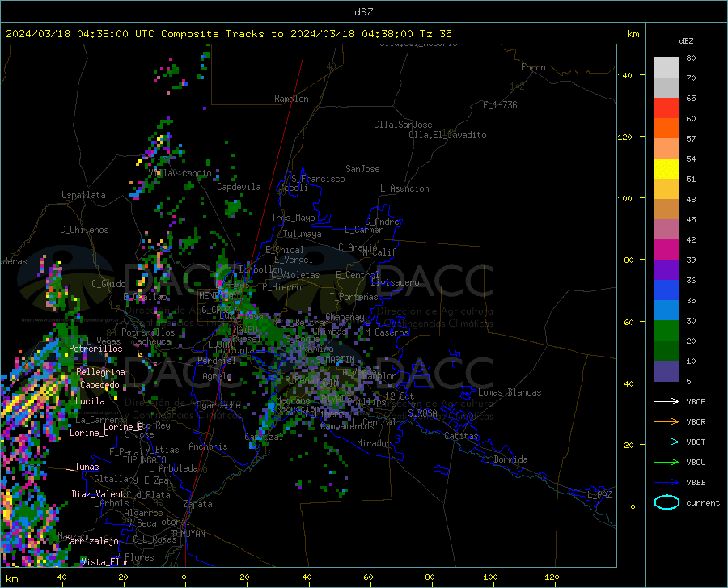The image size is (728, 588).
Task: Click the 'L_Tunas' place label
Action: (x=82, y=467)
